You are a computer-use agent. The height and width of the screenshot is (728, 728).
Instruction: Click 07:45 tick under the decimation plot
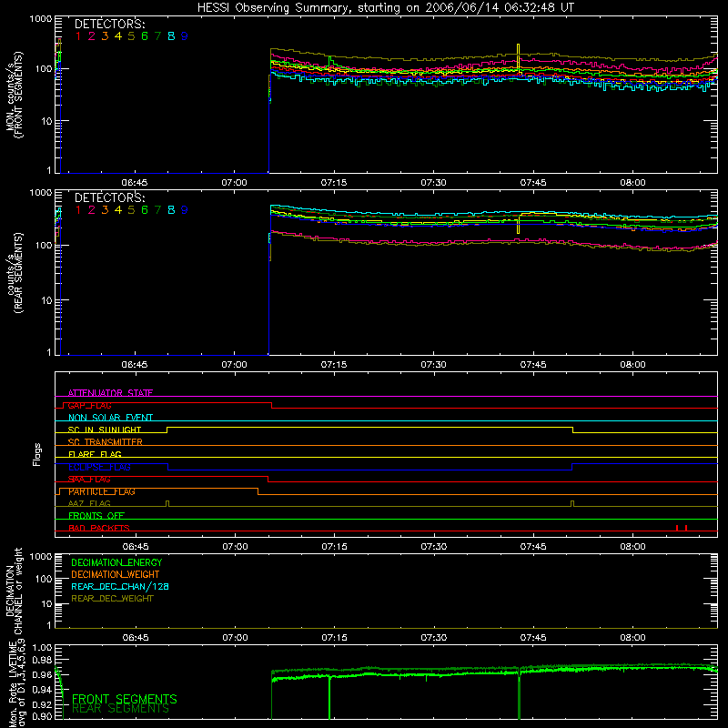coord(533,638)
